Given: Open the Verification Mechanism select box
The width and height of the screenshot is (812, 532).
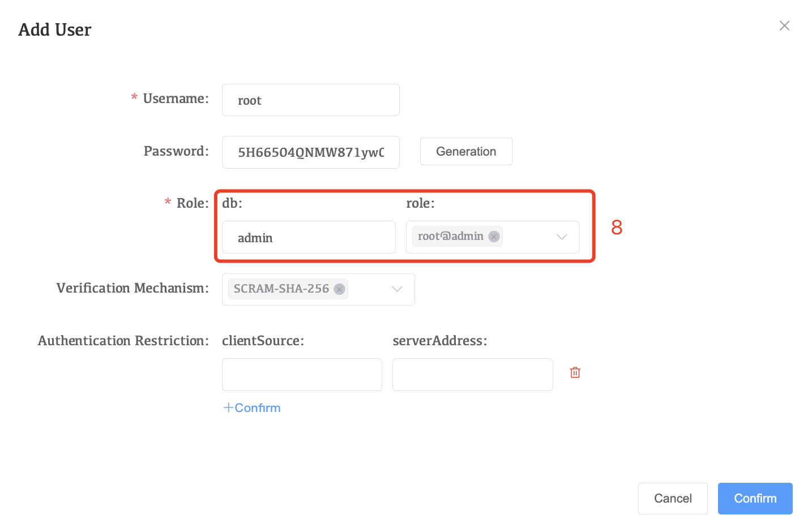Looking at the screenshot, I should click(368, 289).
